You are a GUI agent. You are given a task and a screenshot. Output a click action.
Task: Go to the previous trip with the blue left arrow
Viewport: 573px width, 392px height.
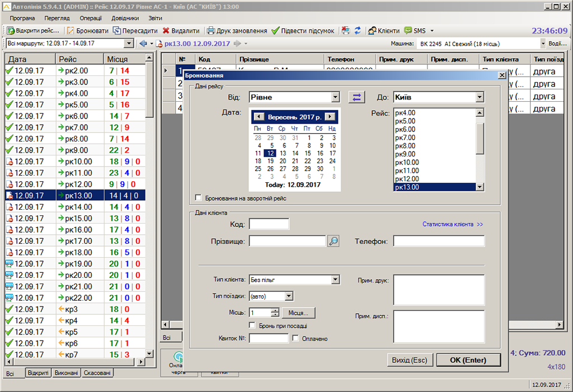click(143, 44)
